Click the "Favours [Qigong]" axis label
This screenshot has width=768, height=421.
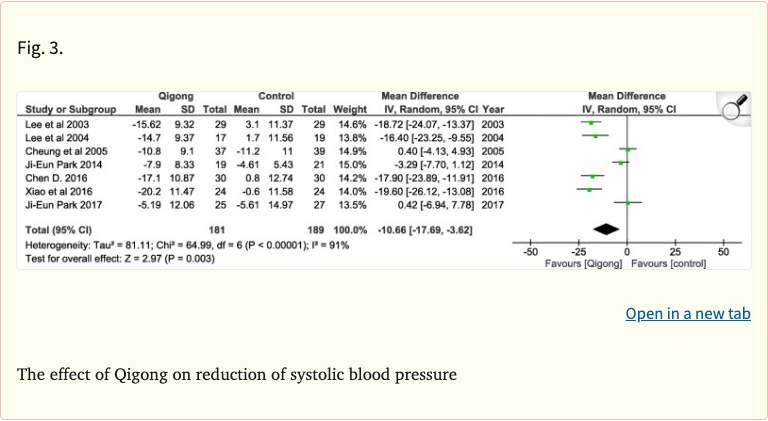click(583, 263)
